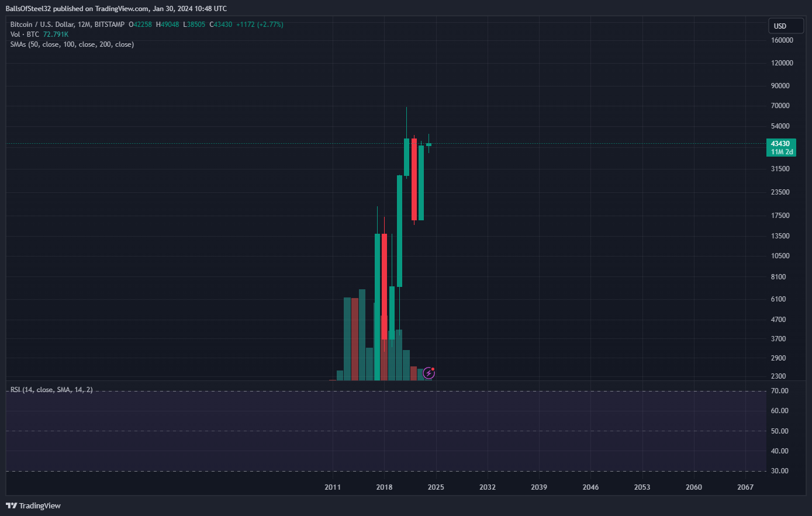Click the 11M 2d bar countdown label
Image resolution: width=812 pixels, height=516 pixels.
780,152
